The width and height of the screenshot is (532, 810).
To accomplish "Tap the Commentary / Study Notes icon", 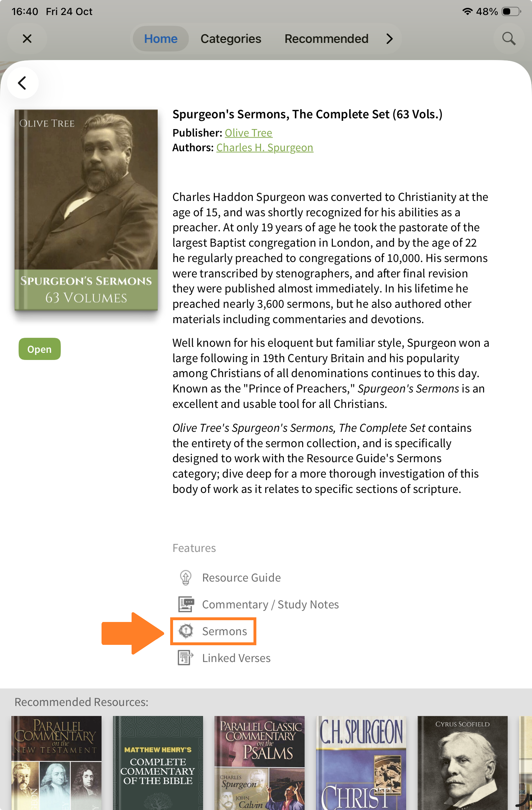I will pyautogui.click(x=186, y=604).
